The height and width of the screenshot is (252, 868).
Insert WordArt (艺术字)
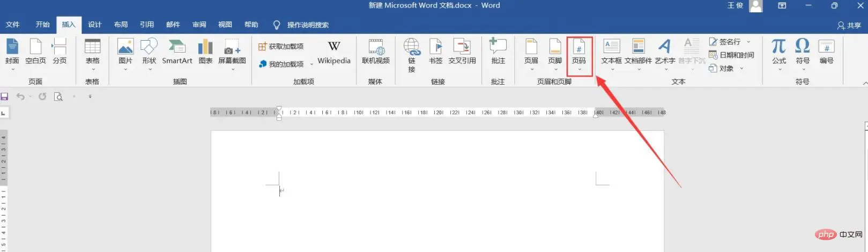pyautogui.click(x=665, y=54)
